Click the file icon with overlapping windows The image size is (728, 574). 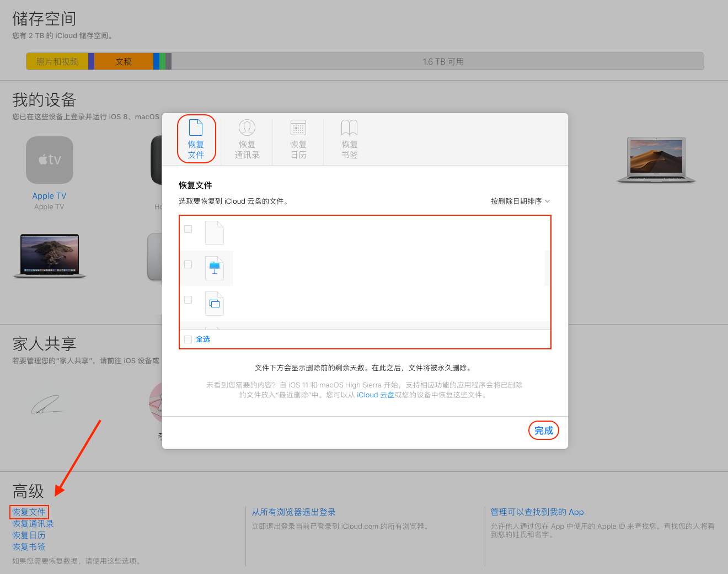[215, 304]
